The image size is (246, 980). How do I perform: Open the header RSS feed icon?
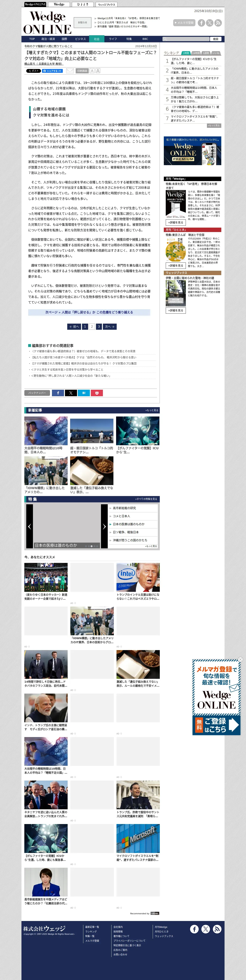218,23
